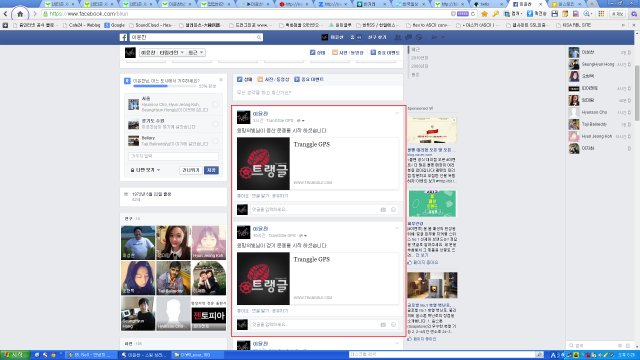
Task: Select the first city suggestion radio button
Action: click(x=215, y=104)
